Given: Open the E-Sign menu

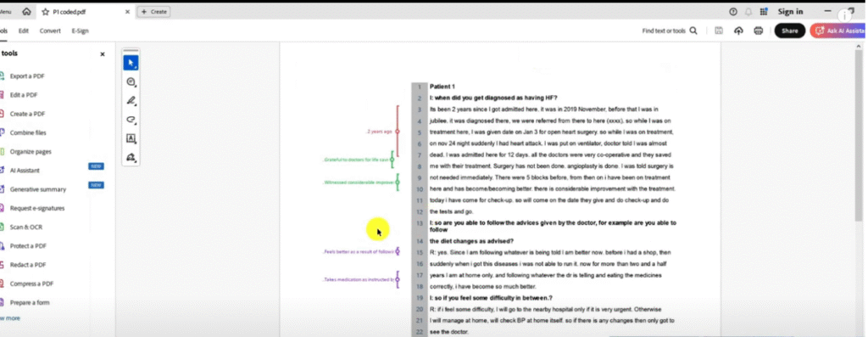Looking at the screenshot, I should click(80, 31).
